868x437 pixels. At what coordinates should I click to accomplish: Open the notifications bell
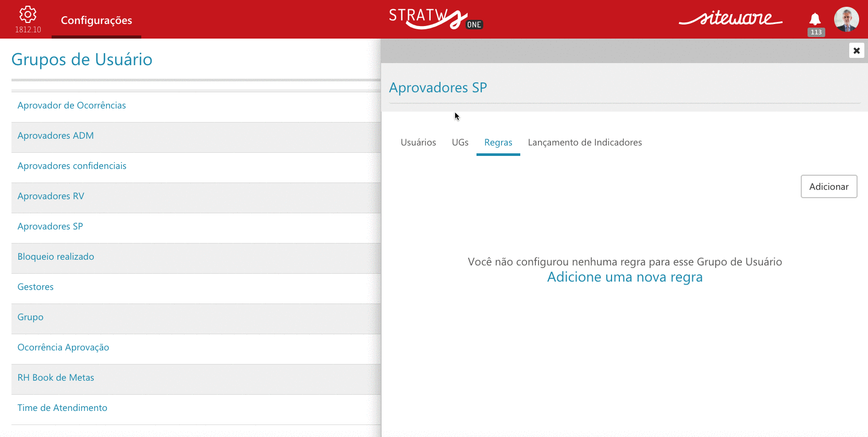(815, 19)
